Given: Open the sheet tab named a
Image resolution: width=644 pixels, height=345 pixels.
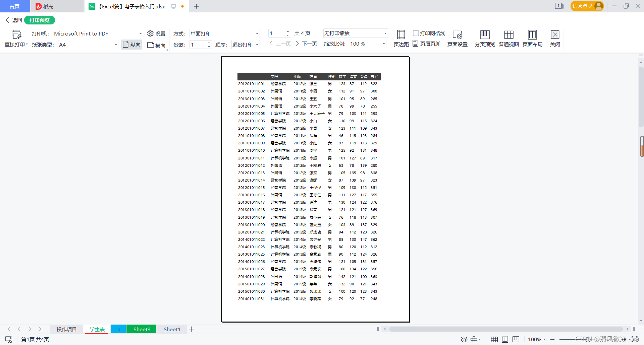Looking at the screenshot, I should pyautogui.click(x=119, y=329).
